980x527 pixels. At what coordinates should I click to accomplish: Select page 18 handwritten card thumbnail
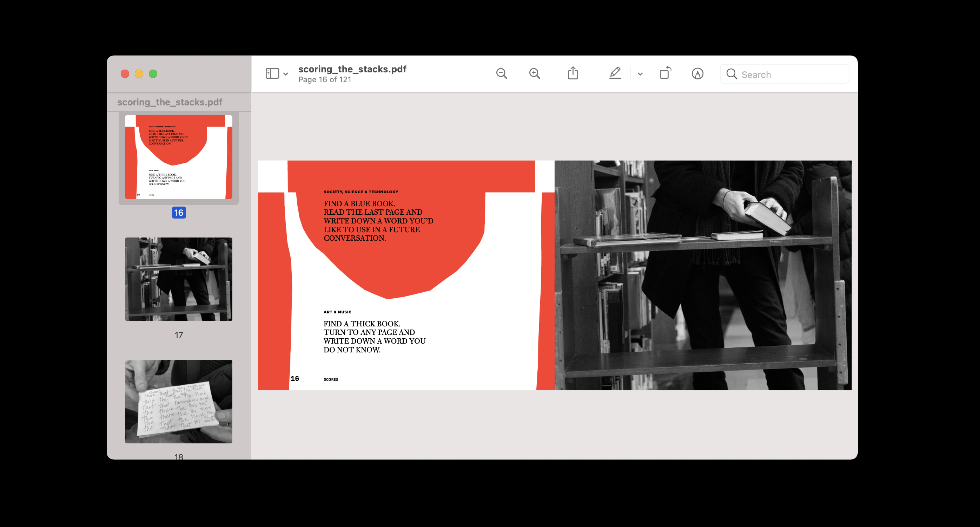pos(178,401)
